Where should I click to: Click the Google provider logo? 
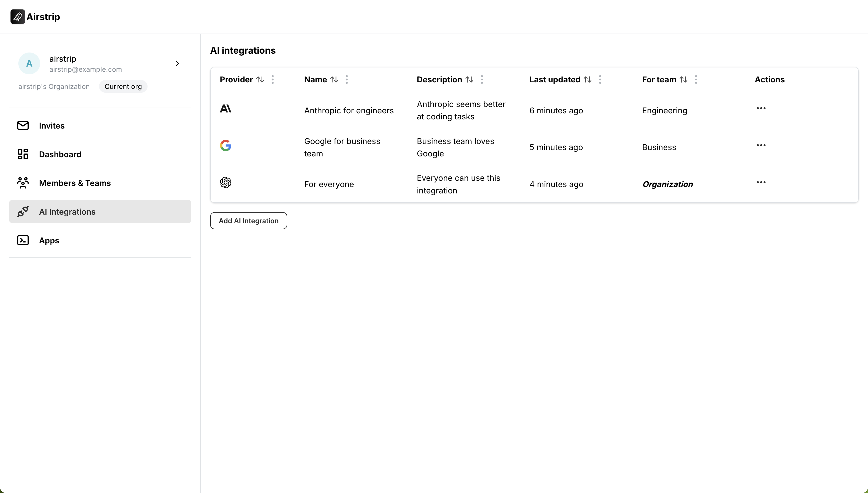[226, 145]
